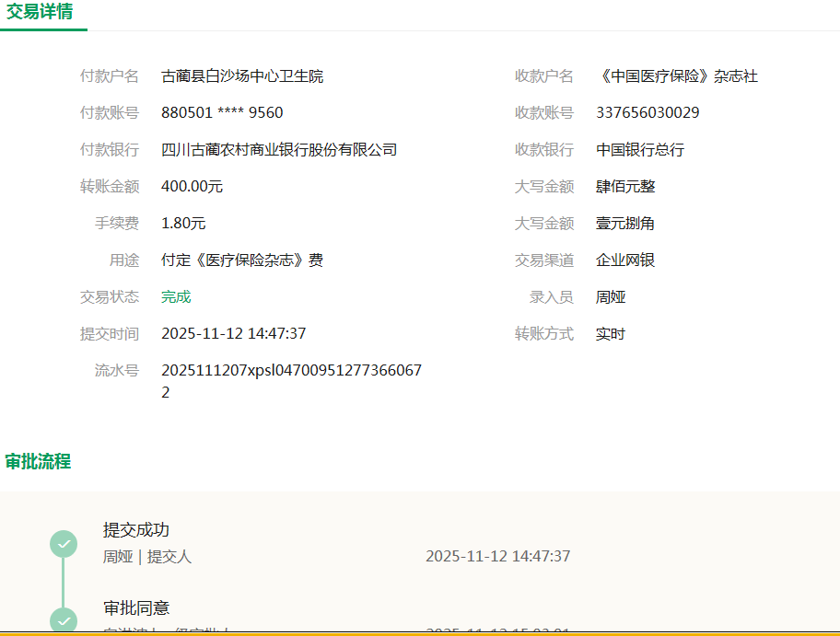Click the payee account number 337656030029

pyautogui.click(x=647, y=113)
